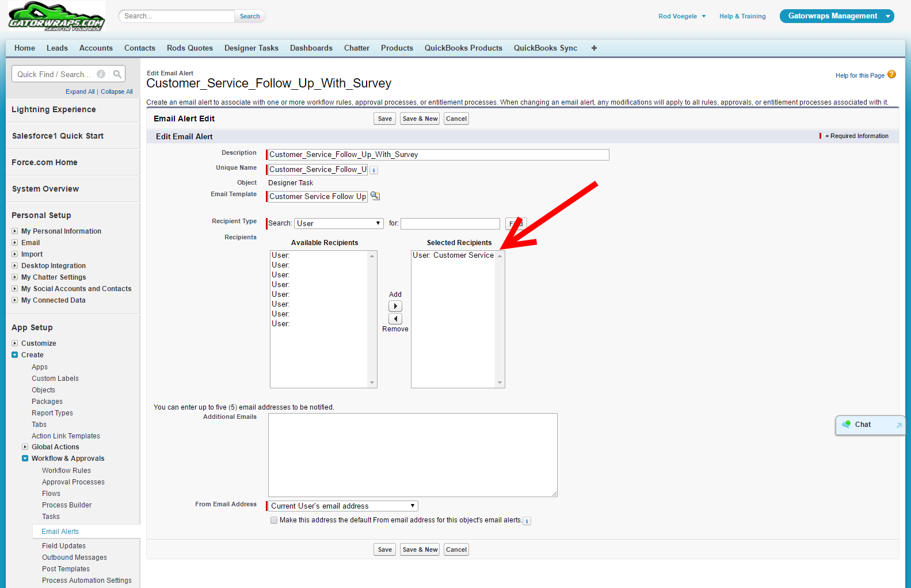Open Field Updates in sidebar

click(64, 546)
